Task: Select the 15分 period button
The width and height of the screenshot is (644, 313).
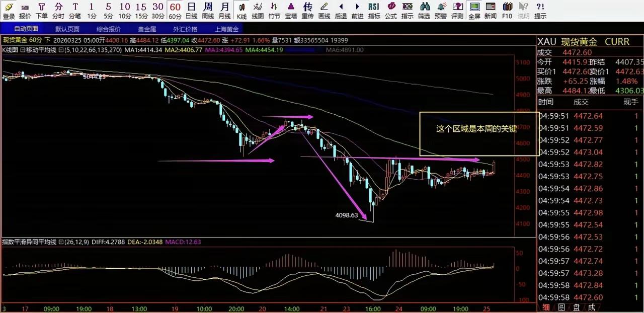Action: coord(141,10)
